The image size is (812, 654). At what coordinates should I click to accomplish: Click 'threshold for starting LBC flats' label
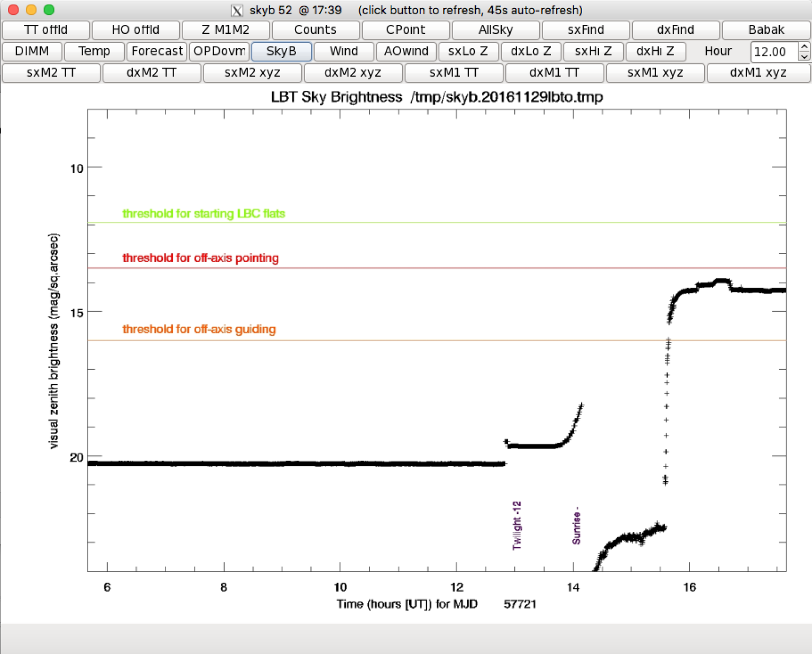point(204,213)
